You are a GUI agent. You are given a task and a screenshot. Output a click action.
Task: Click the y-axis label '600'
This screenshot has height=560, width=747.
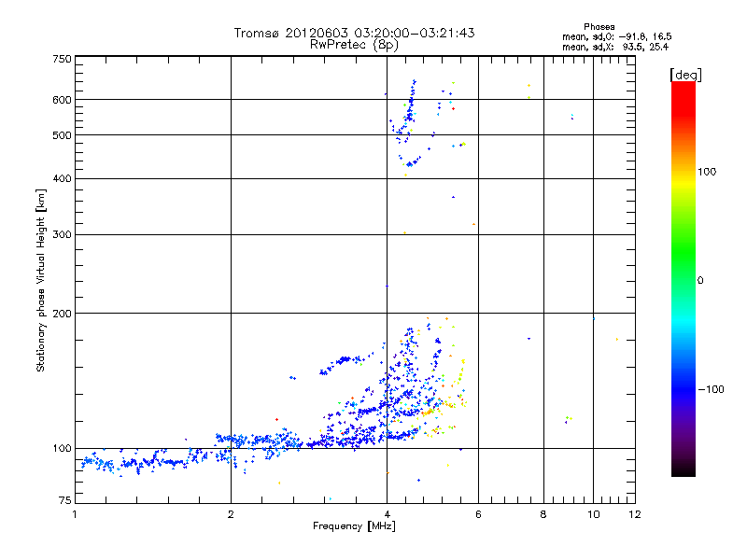[62, 100]
